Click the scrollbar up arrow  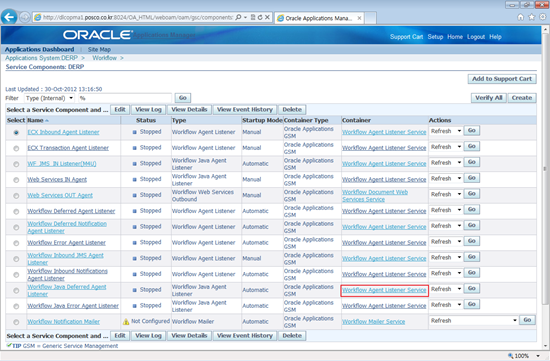click(x=545, y=30)
